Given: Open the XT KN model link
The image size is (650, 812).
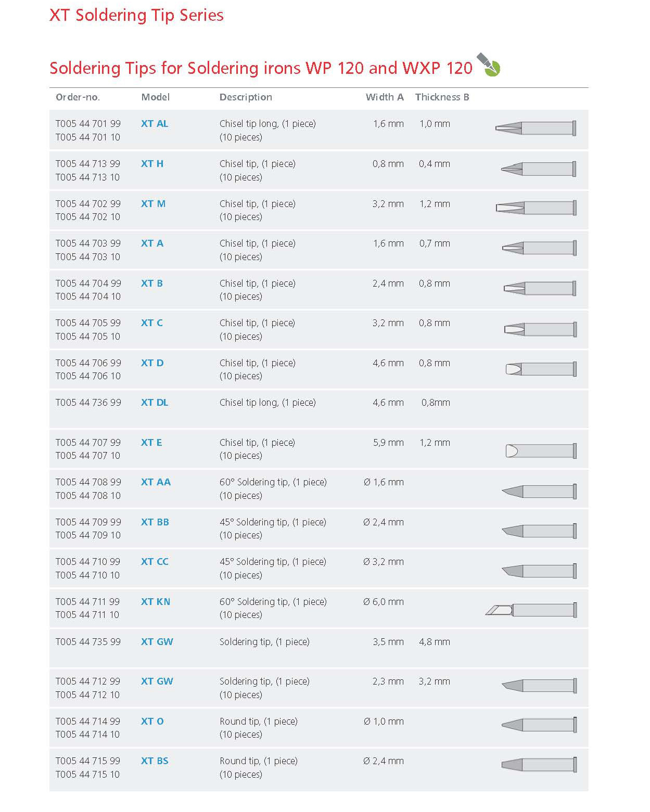Looking at the screenshot, I should click(156, 602).
